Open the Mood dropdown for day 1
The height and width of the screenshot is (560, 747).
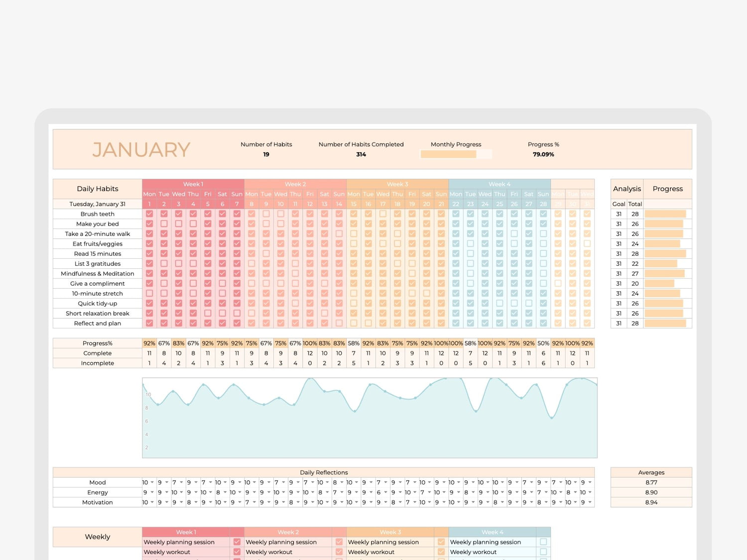pos(152,482)
